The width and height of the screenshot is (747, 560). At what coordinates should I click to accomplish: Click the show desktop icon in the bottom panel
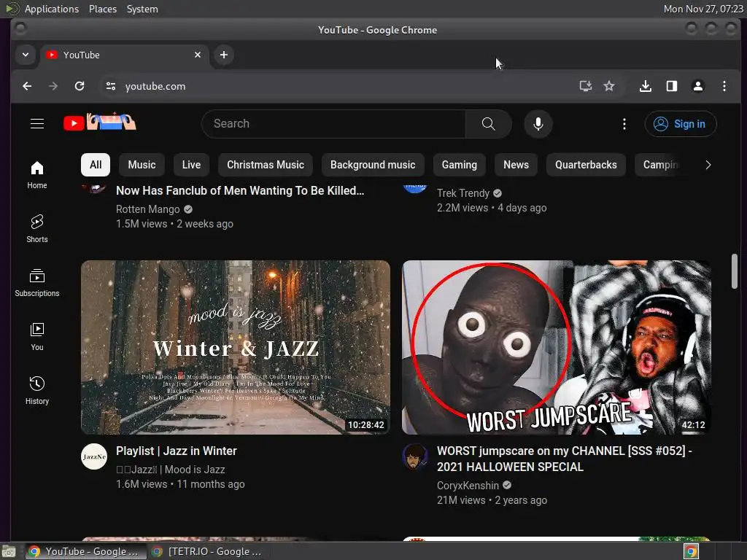[9, 551]
